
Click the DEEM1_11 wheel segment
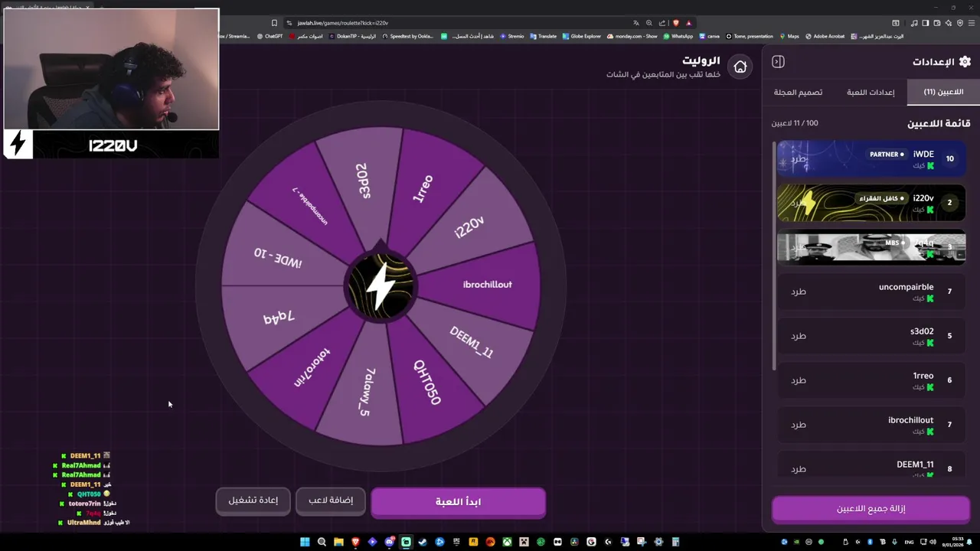pos(472,342)
